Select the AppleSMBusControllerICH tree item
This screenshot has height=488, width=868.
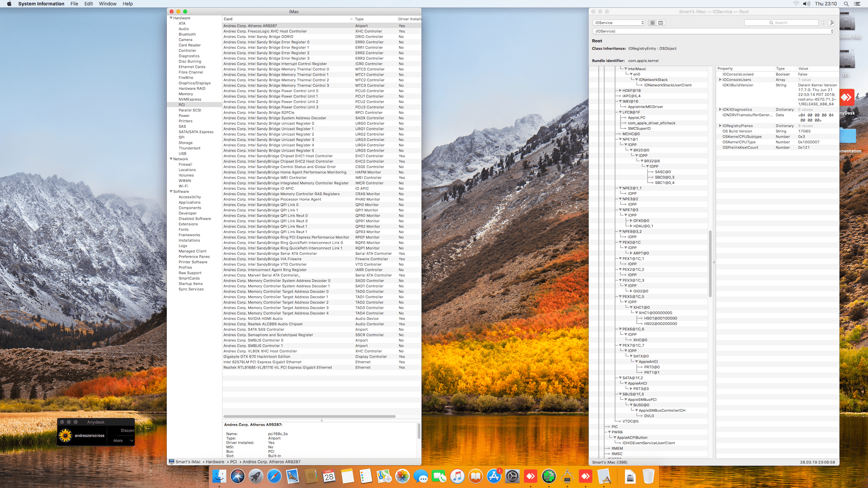(662, 410)
